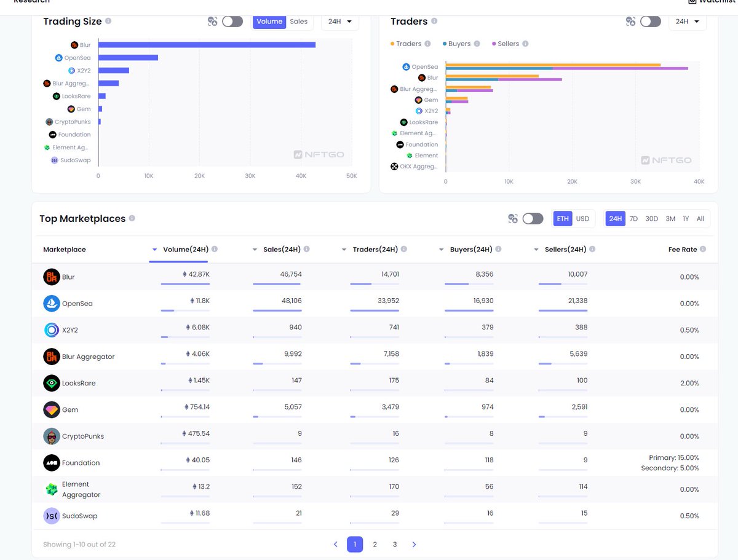
Task: Go to page 2 of marketplaces
Action: [x=375, y=544]
